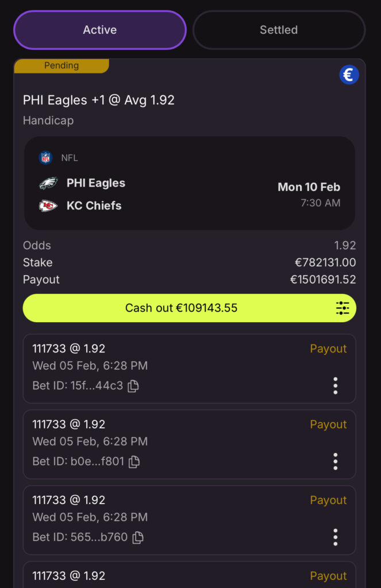This screenshot has height=588, width=381.
Task: Open the PHI Eagles vs KC Chiefs match card
Action: click(190, 183)
